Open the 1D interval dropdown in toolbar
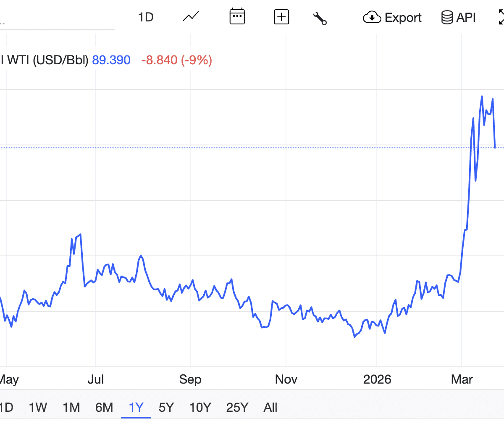 tap(146, 18)
